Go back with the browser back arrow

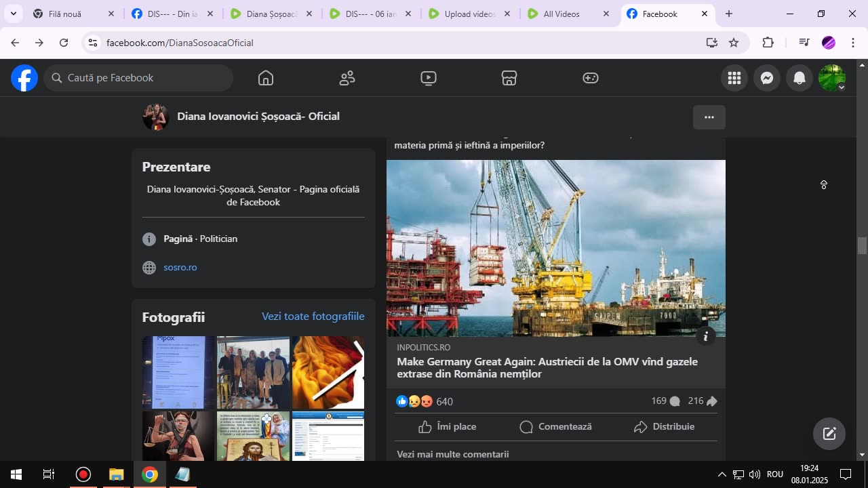(15, 43)
